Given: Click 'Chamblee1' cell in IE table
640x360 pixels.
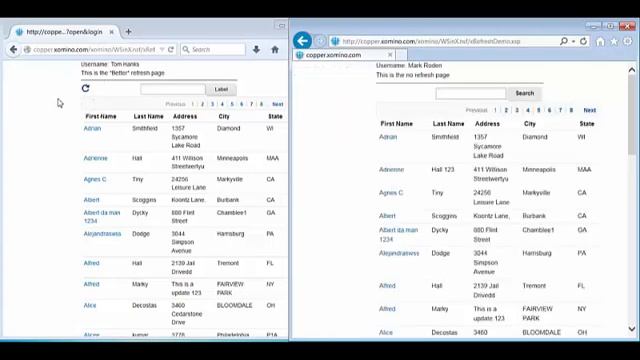Looking at the screenshot, I should pos(538,230).
